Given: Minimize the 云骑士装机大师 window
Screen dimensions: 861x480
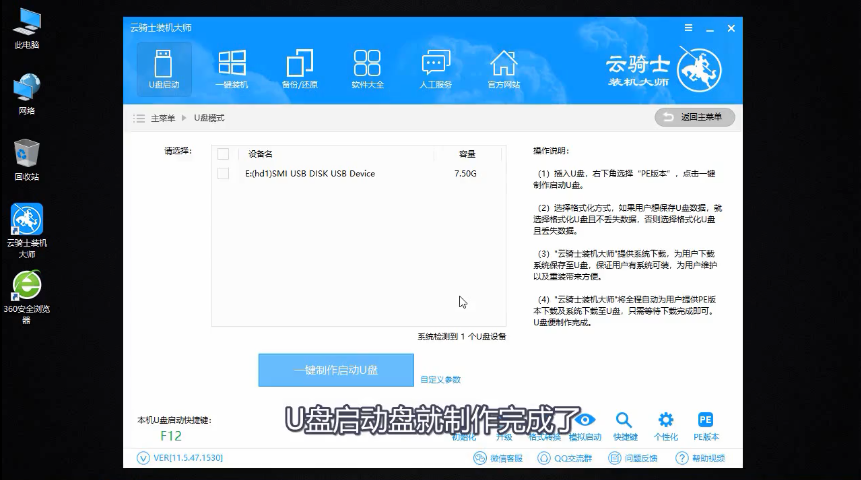Looking at the screenshot, I should coord(710,29).
